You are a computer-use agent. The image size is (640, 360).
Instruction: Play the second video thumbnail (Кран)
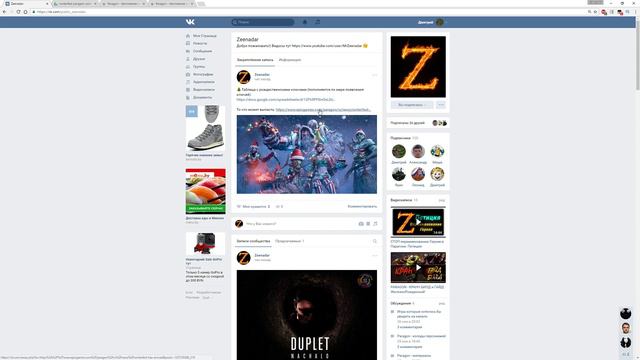418,267
